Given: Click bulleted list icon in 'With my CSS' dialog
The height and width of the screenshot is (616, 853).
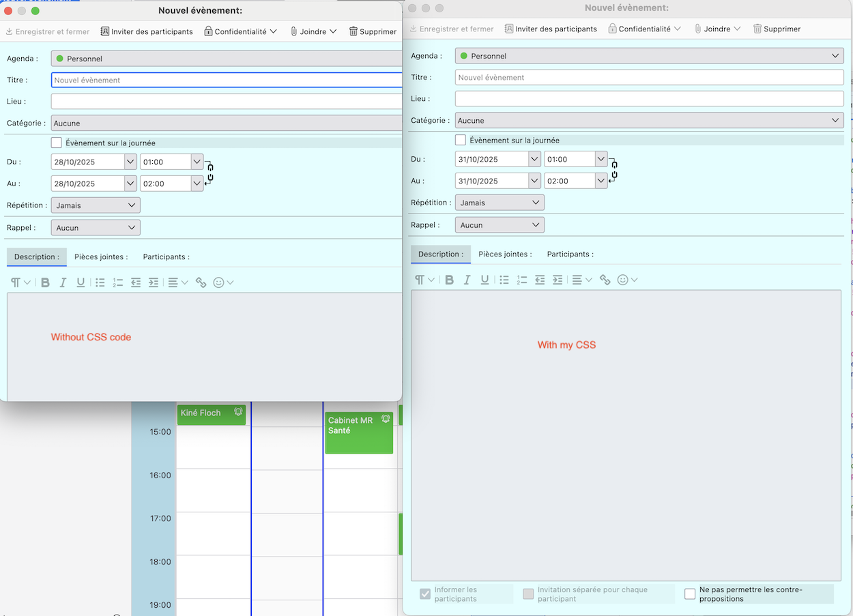Looking at the screenshot, I should coord(504,280).
